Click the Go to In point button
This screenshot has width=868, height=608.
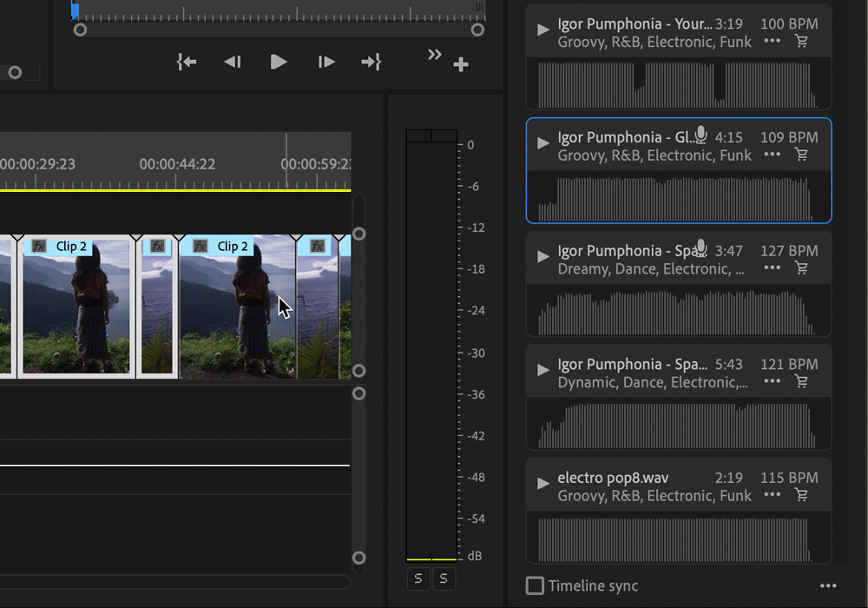(187, 62)
